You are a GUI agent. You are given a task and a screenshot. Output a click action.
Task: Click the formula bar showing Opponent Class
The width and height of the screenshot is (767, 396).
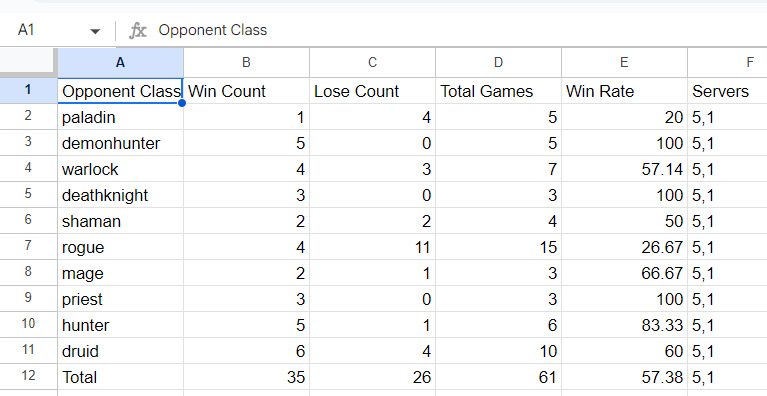click(460, 30)
